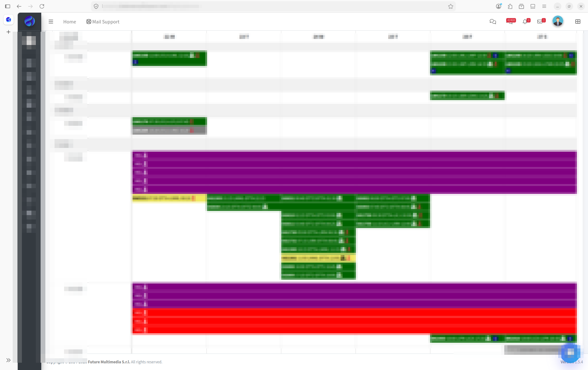
Task: Click the blue swirl app logo
Action: 29,21
